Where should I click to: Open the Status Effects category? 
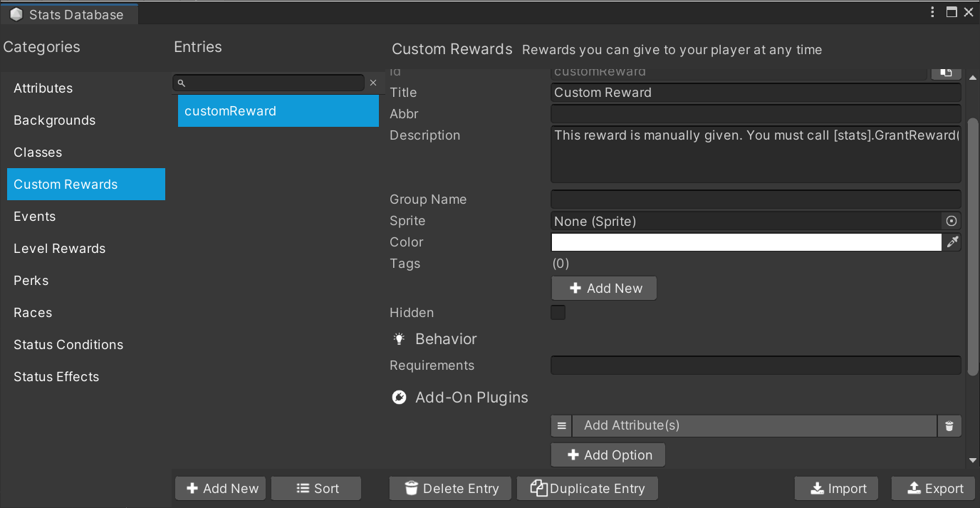pyautogui.click(x=56, y=377)
